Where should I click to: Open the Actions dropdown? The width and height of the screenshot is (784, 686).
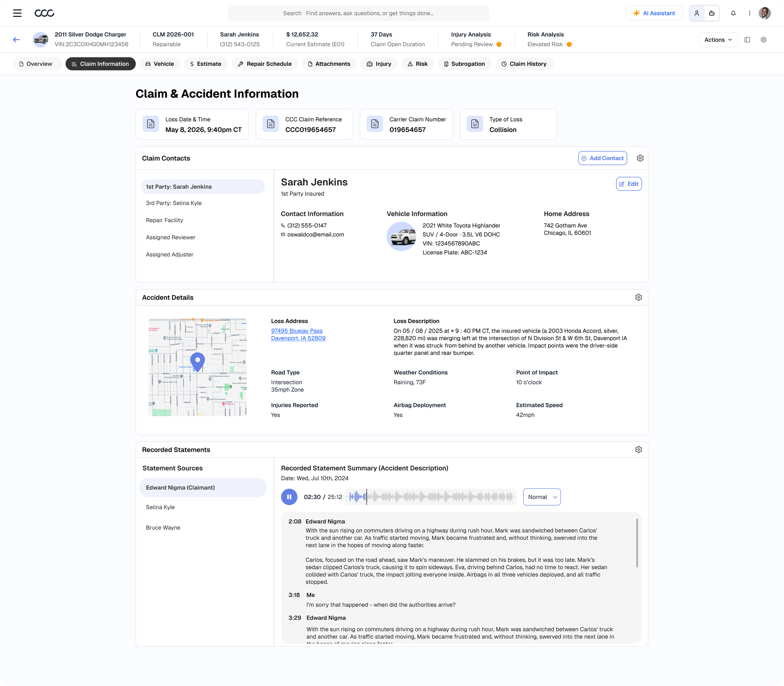[x=718, y=40]
